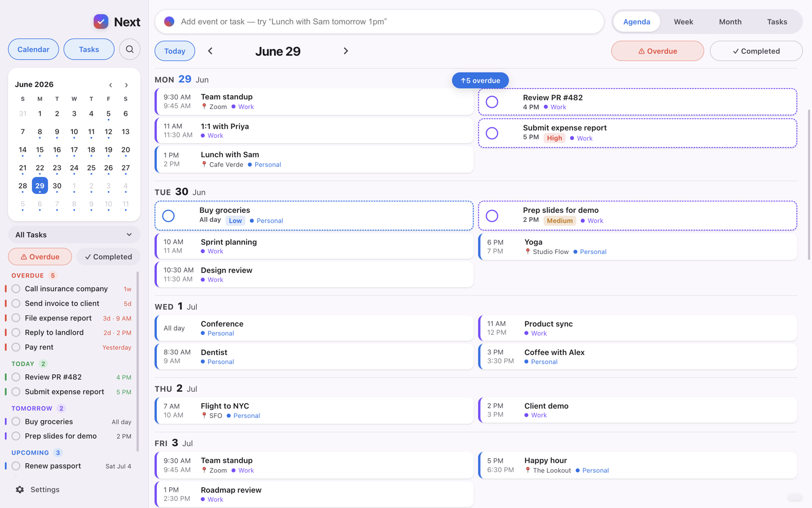812x508 pixels.
Task: Click SFO location pin icon
Action: [204, 416]
